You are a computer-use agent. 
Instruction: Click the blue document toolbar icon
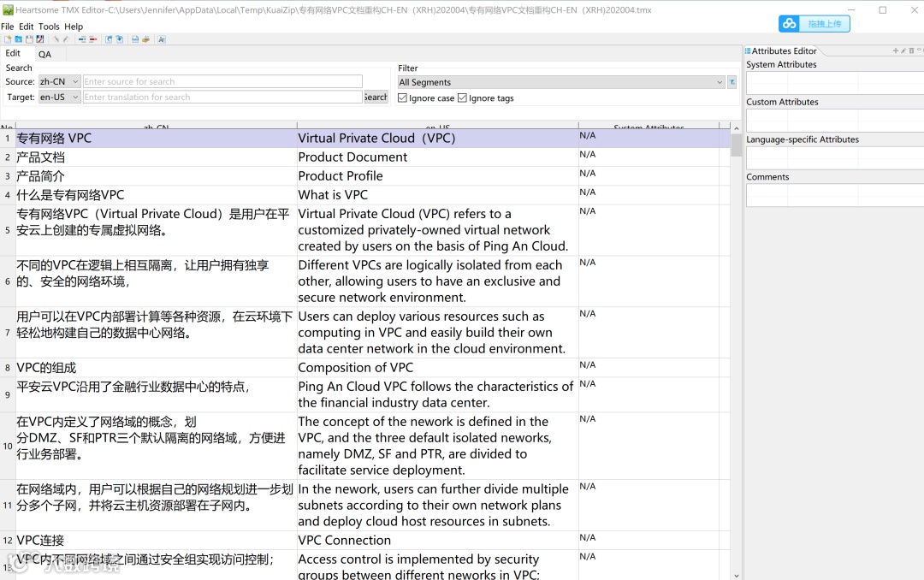[135, 39]
